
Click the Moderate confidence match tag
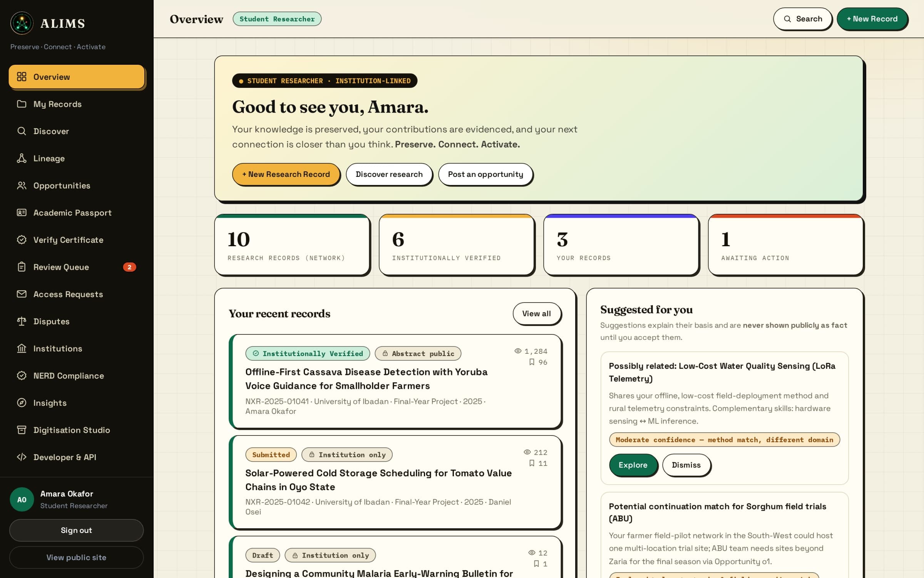tap(724, 440)
